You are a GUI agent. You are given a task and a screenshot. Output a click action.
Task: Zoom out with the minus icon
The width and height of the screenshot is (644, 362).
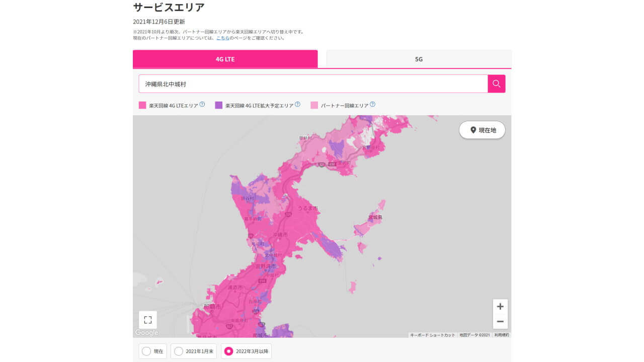[500, 321]
